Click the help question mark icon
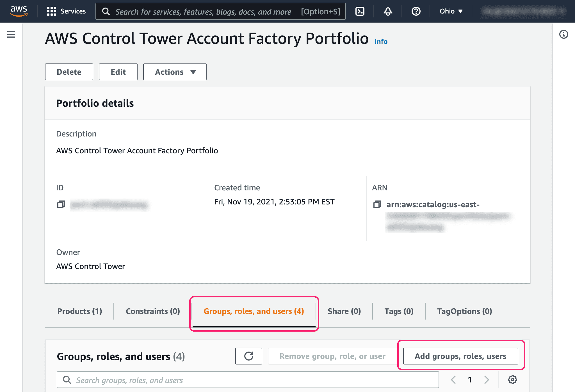This screenshot has height=392, width=575. [x=416, y=11]
